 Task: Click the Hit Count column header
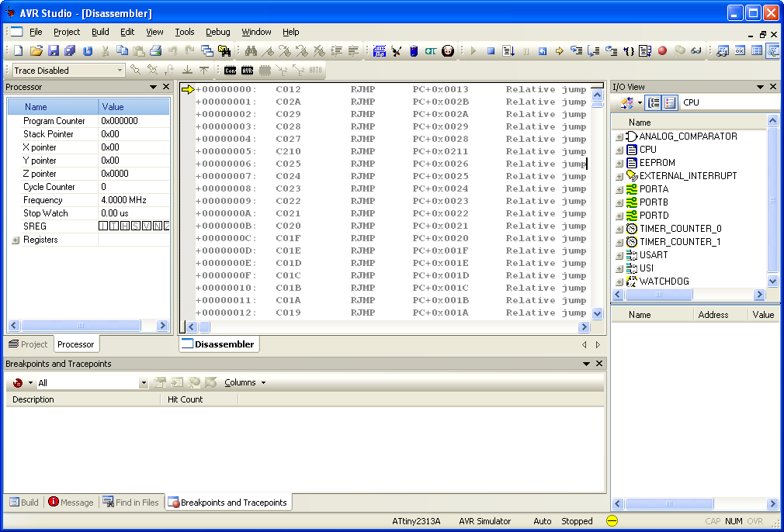pos(186,399)
